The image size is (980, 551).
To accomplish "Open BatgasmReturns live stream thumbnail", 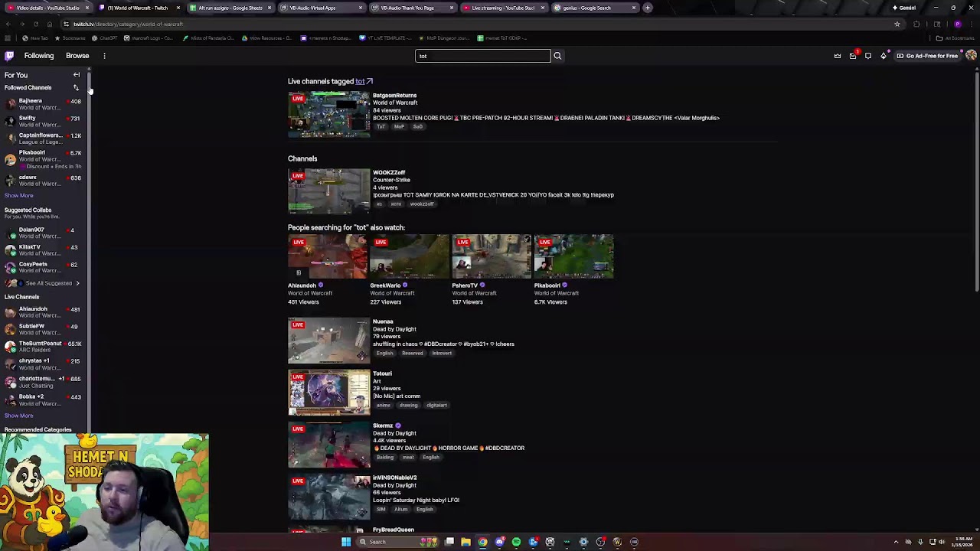I will [329, 115].
